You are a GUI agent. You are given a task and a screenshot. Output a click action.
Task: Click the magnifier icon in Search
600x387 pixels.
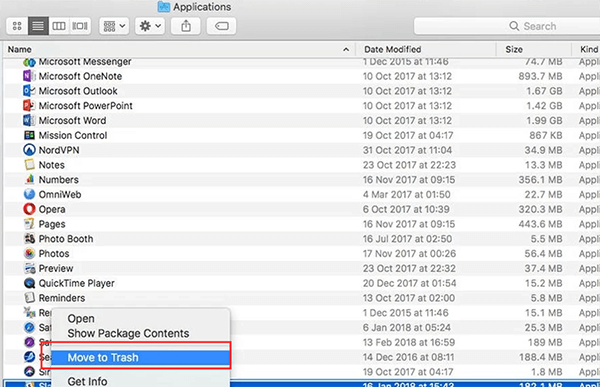point(514,26)
